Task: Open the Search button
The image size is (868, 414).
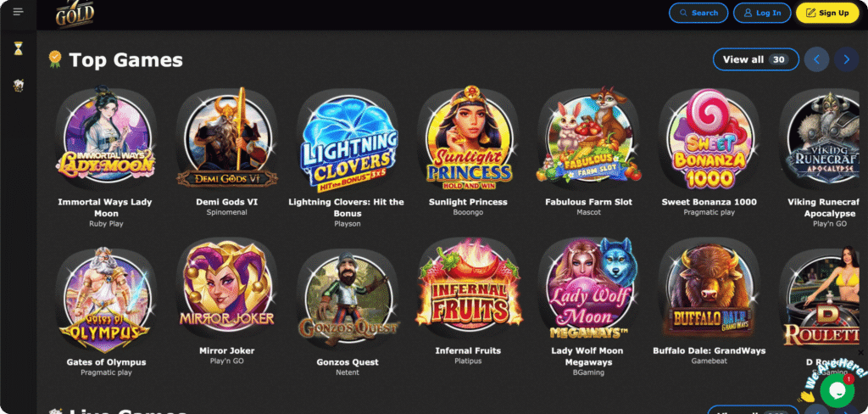Action: (x=698, y=13)
